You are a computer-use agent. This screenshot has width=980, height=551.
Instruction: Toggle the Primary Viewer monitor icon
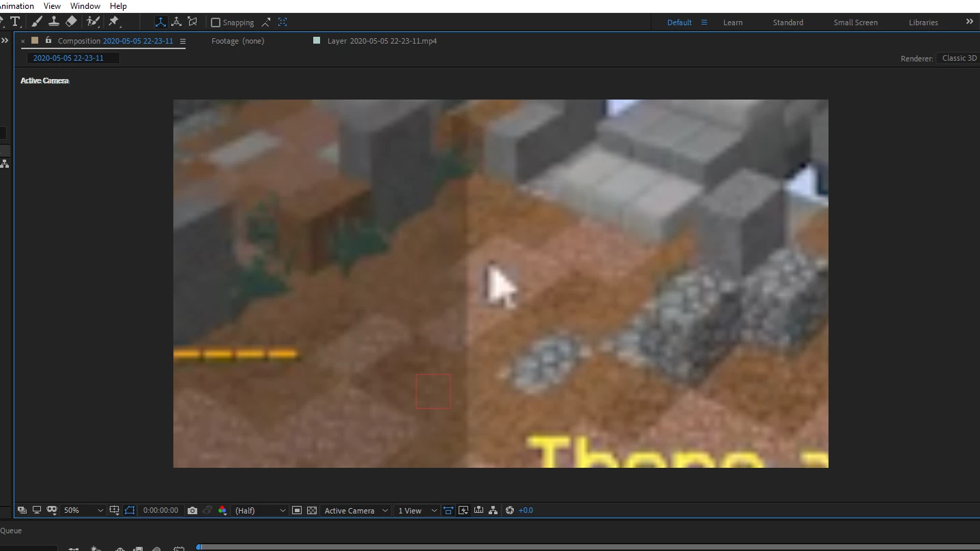(37, 510)
